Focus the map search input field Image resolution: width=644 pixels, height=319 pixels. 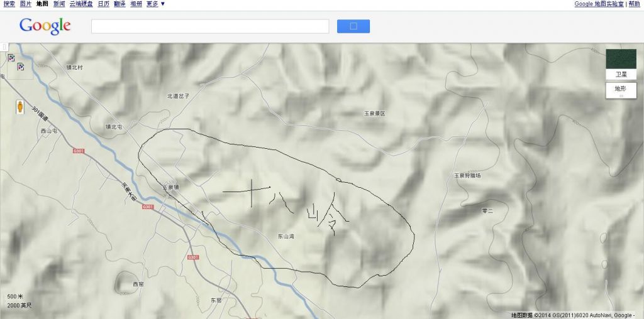click(210, 26)
